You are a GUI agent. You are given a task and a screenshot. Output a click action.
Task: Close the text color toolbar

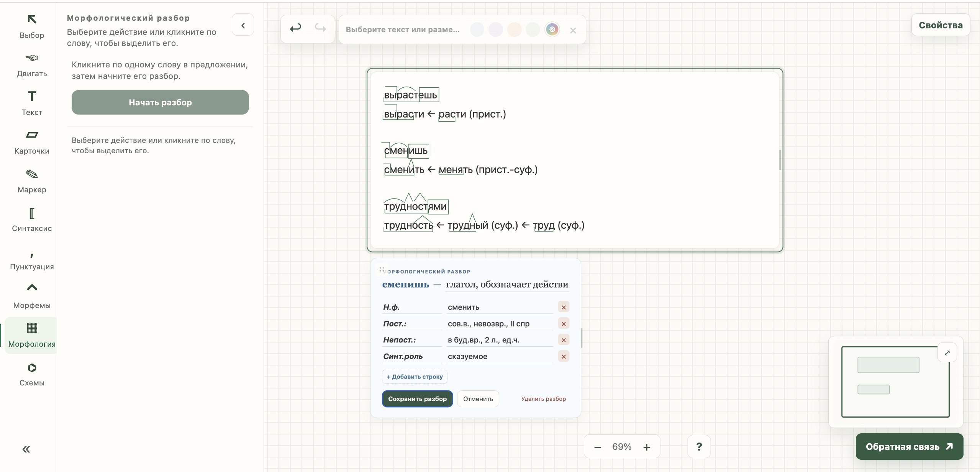click(573, 30)
